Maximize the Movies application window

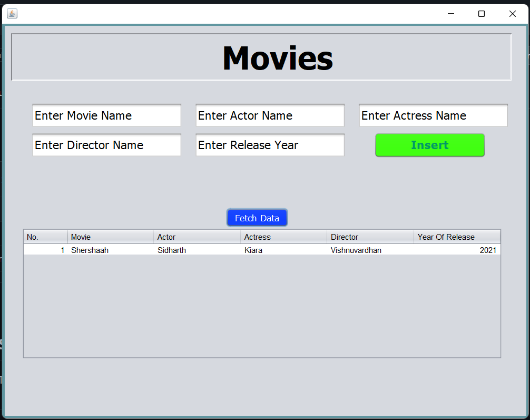tap(482, 14)
